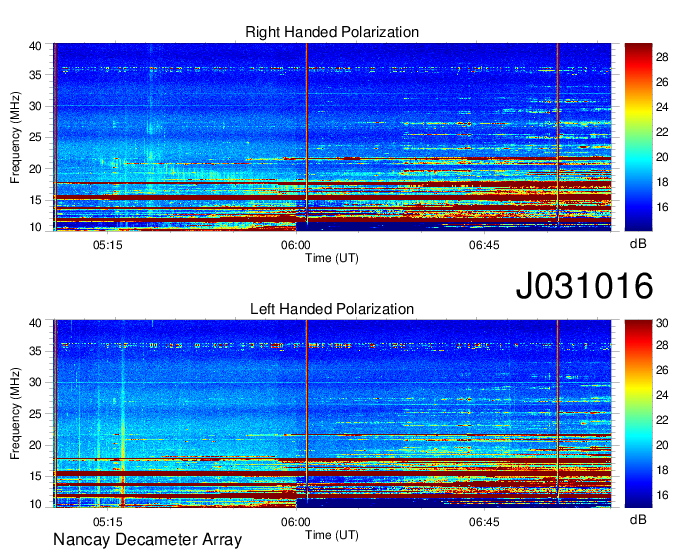Click the 'Nancay Decameter Array' caption
The height and width of the screenshot is (552, 680).
[x=147, y=540]
